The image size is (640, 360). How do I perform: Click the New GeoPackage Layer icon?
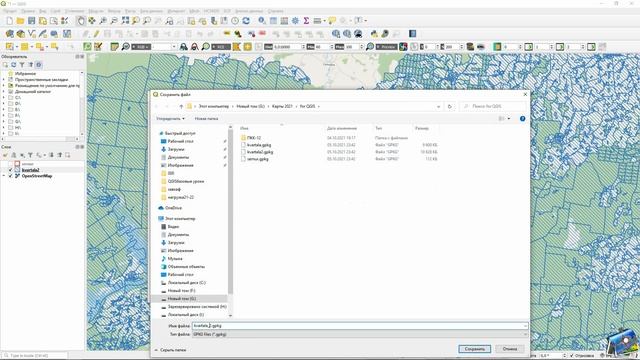coord(20,34)
